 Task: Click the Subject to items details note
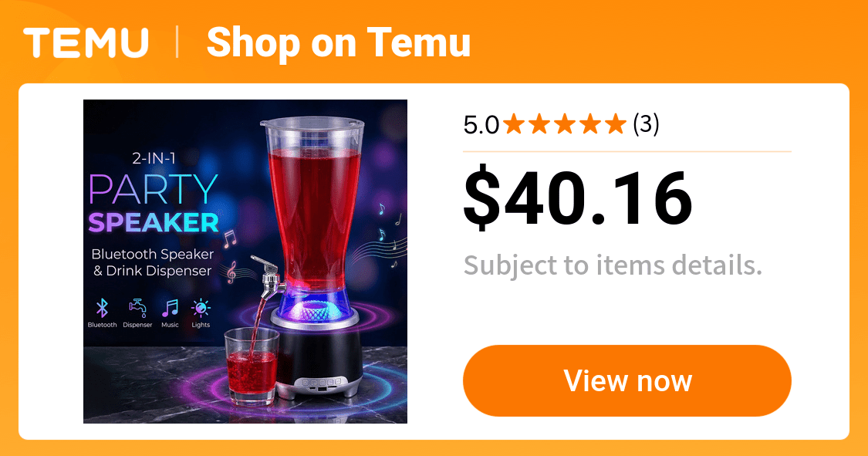pos(613,265)
